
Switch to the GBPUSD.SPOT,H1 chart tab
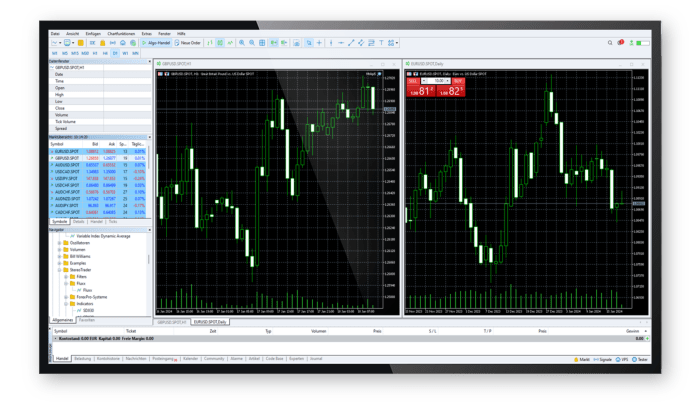point(172,322)
